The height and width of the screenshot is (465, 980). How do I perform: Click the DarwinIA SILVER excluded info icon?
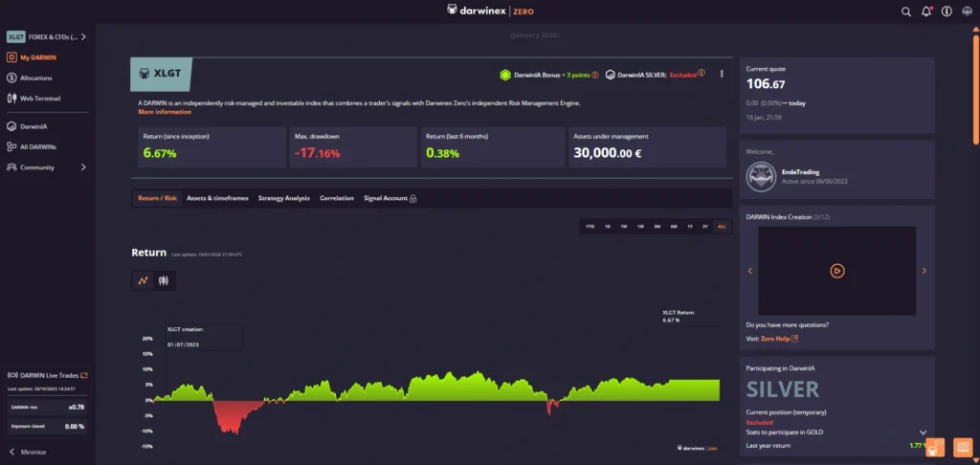point(702,73)
